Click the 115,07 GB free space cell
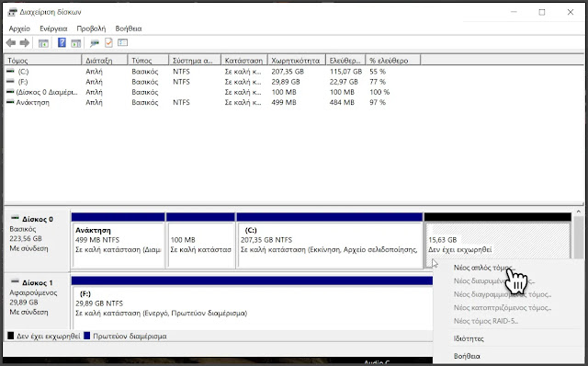Screen dimensions: 588x366 point(345,72)
